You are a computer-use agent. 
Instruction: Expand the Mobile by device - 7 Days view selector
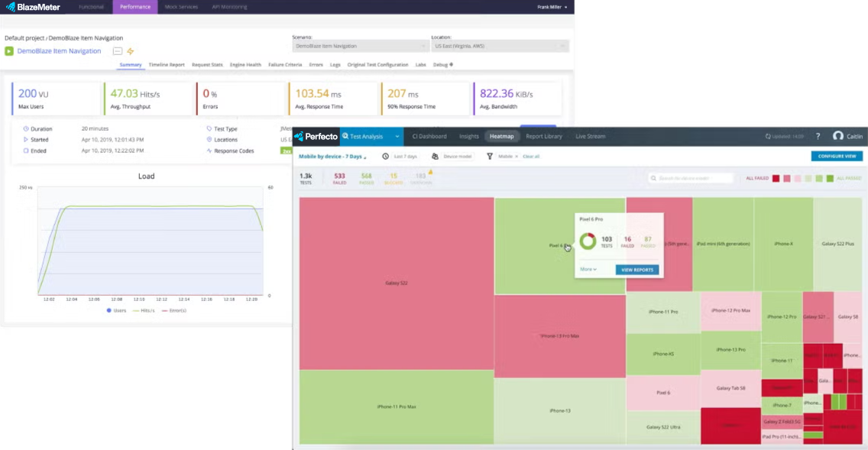click(332, 157)
